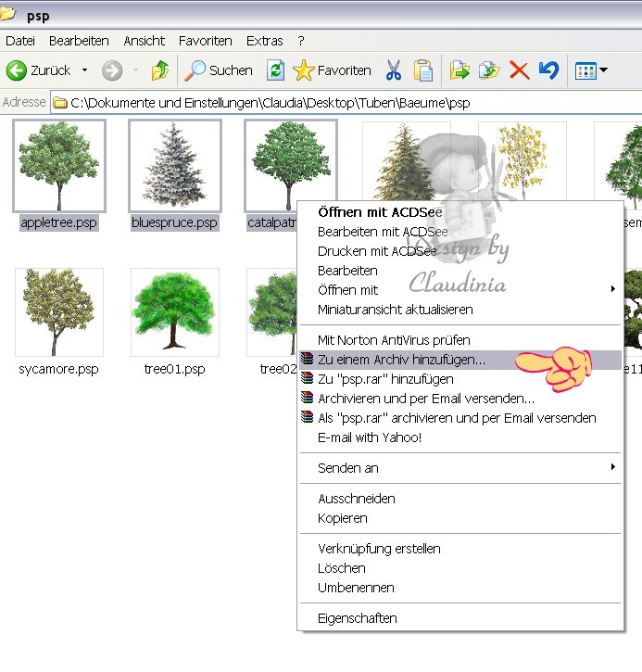
Task: Open the Datei menu
Action: coord(20,41)
